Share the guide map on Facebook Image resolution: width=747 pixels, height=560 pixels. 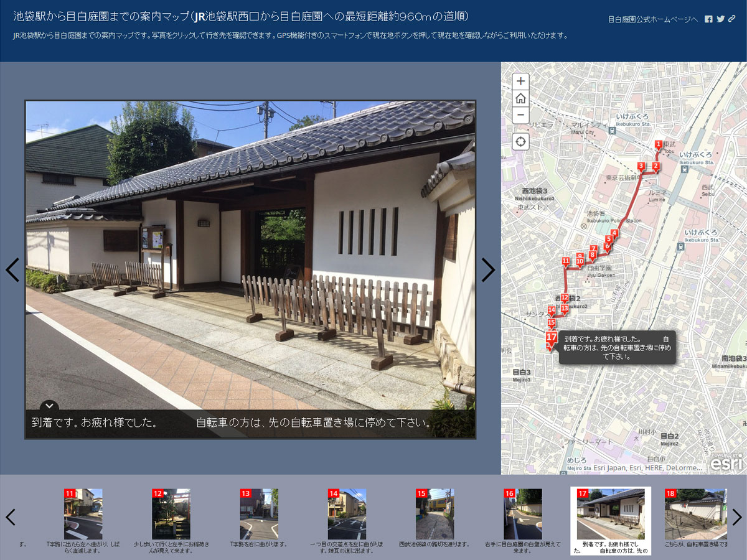[708, 19]
